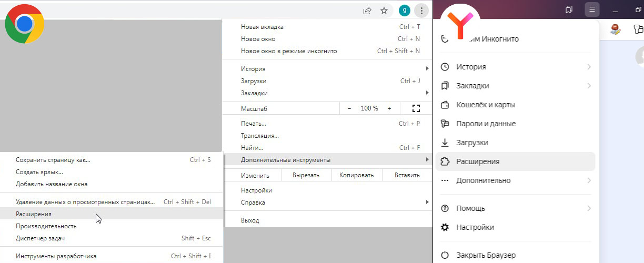Expand Справка submenu arrow in Chrome
The height and width of the screenshot is (263, 644).
pos(427,203)
